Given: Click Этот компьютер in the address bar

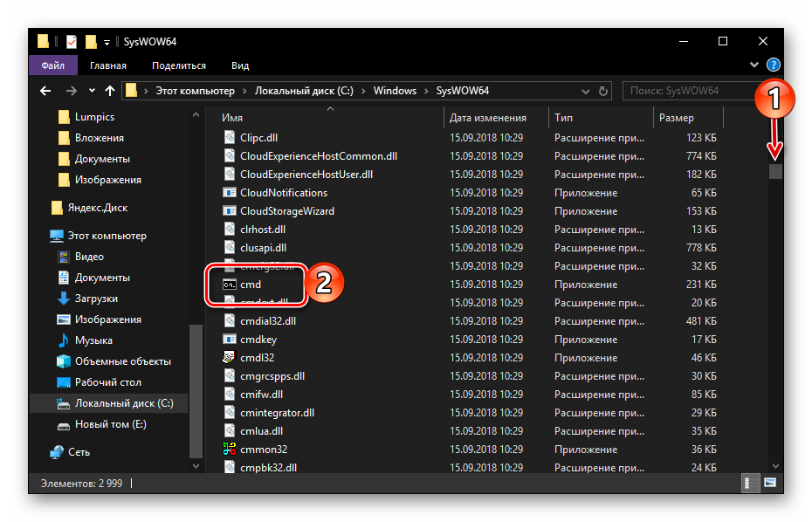Looking at the screenshot, I should click(x=196, y=91).
